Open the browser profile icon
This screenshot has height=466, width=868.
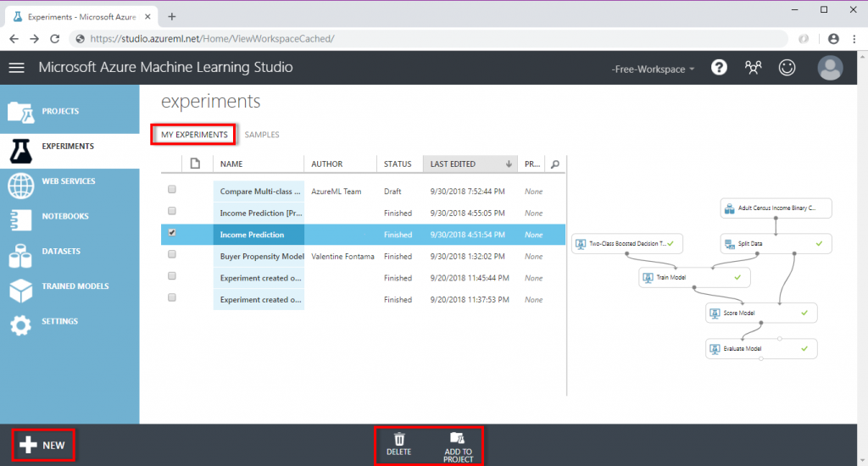pos(833,39)
